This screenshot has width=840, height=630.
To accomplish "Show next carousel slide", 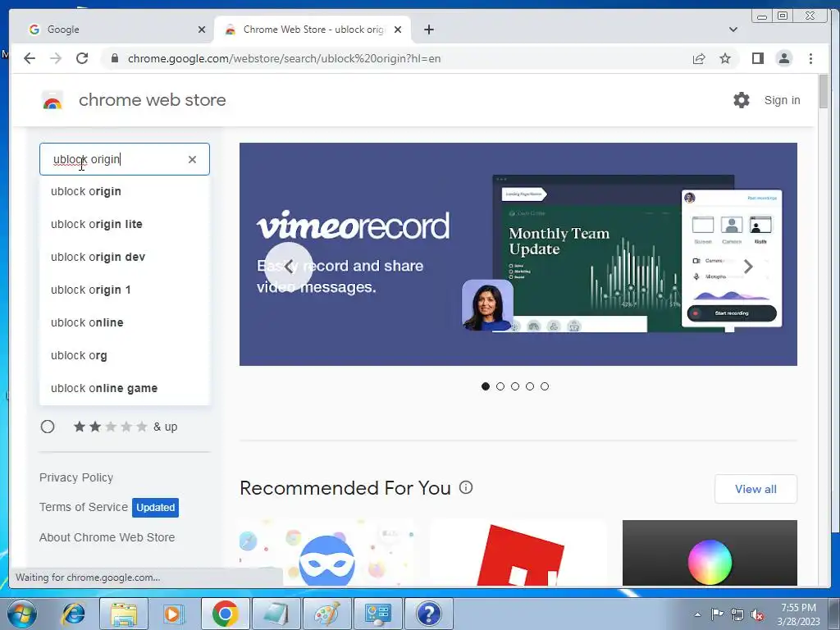I will coord(748,267).
